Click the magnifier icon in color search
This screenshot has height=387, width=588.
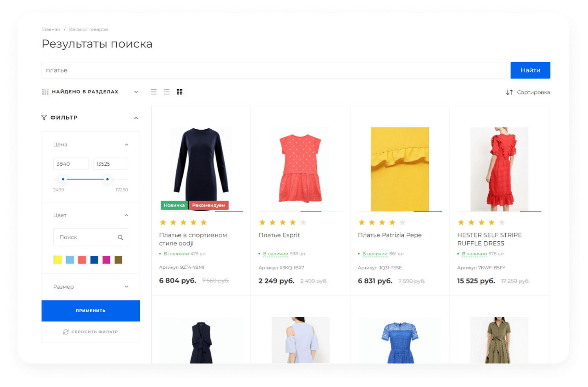point(120,237)
